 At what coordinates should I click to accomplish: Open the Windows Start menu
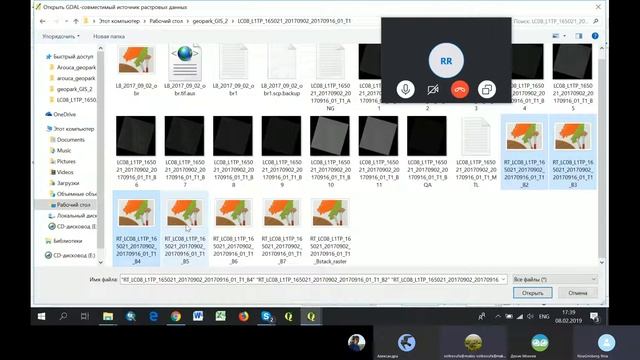[42, 316]
